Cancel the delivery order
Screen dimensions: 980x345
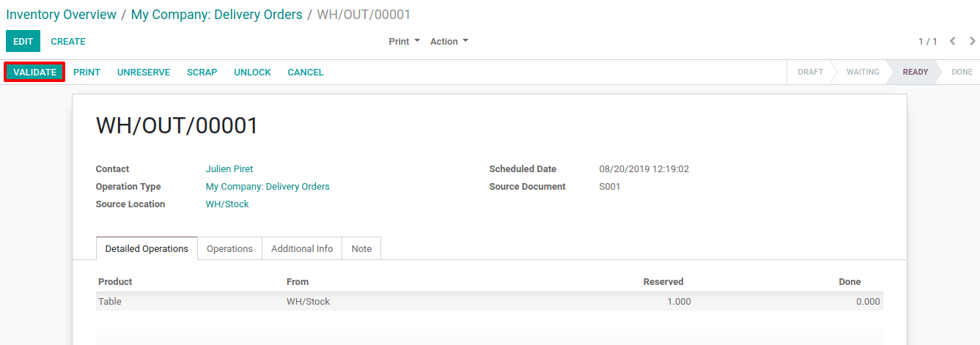306,72
